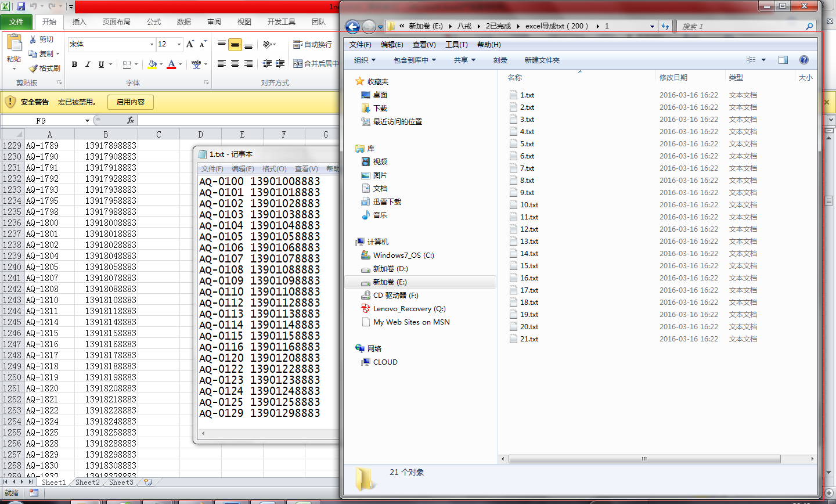Toggle italic formatting in Excel

(x=88, y=64)
